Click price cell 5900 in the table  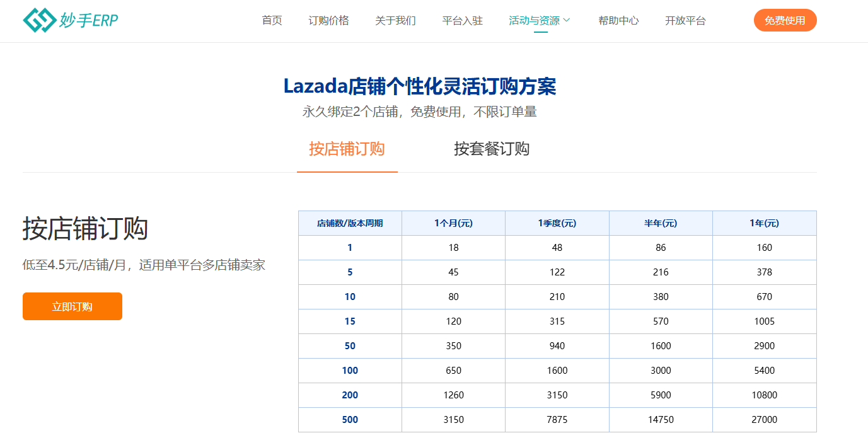coord(661,395)
